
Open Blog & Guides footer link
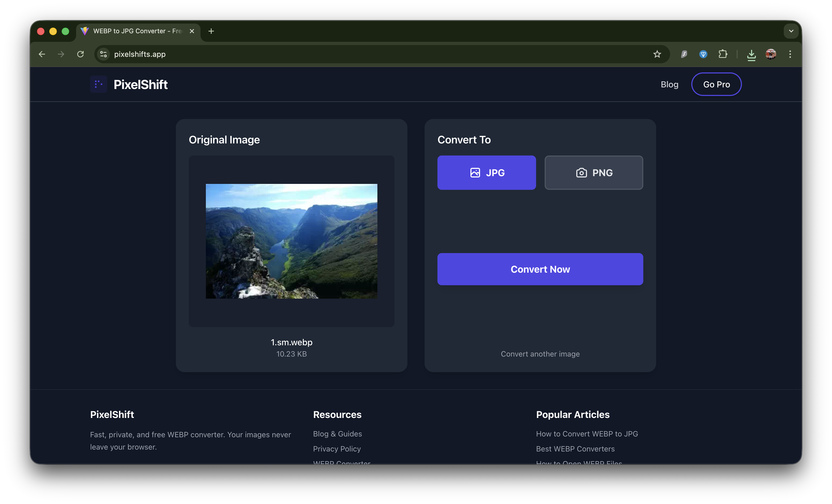click(x=337, y=434)
